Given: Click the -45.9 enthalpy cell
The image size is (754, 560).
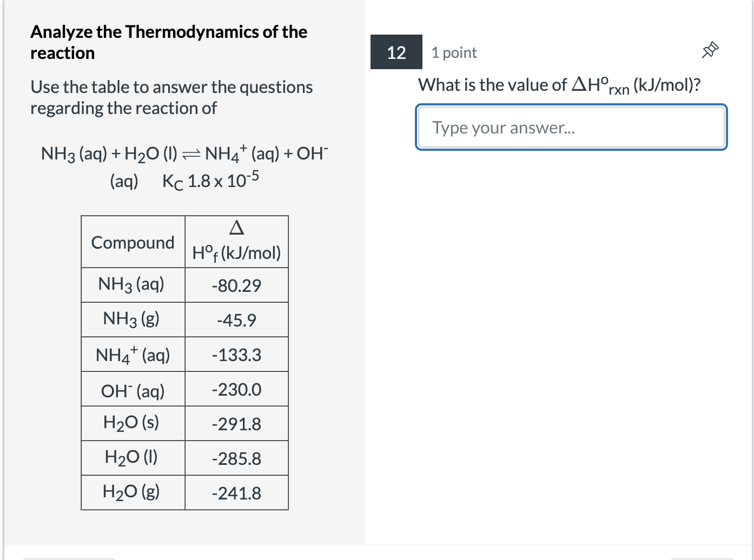Looking at the screenshot, I should click(x=236, y=319).
